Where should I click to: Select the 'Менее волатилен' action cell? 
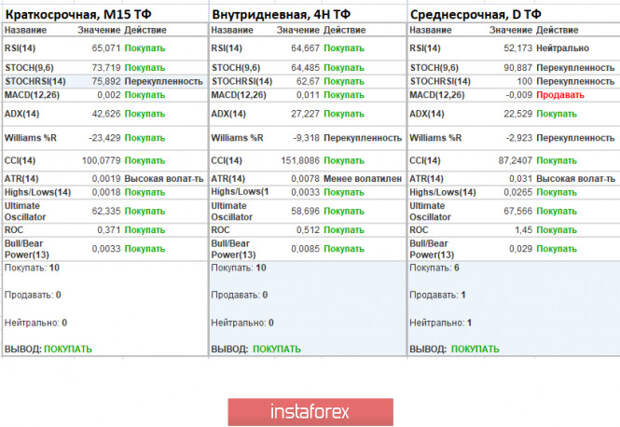363,179
